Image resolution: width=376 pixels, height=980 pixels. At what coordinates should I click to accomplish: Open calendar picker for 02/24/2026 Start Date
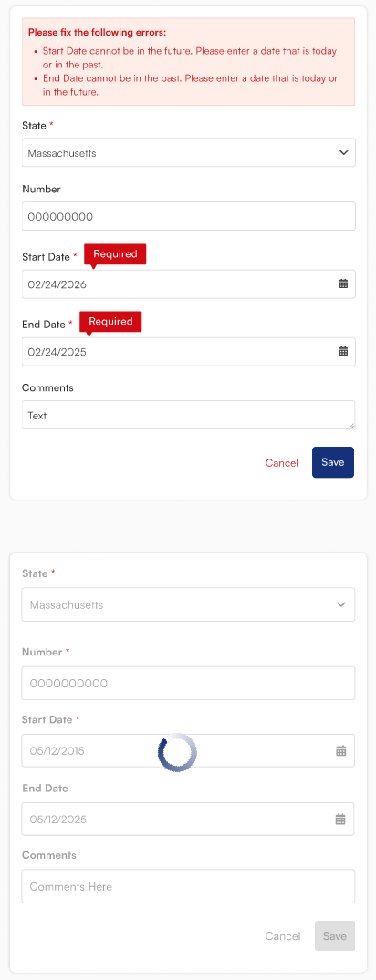343,284
